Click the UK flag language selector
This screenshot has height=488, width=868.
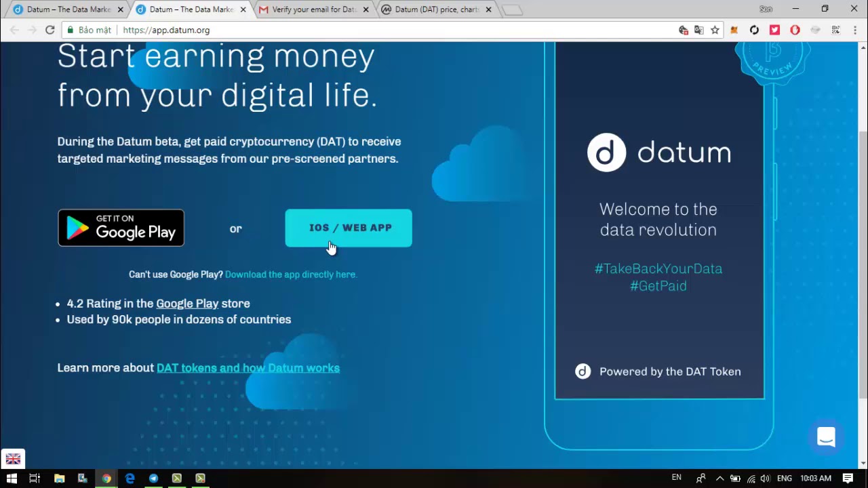[x=13, y=459]
